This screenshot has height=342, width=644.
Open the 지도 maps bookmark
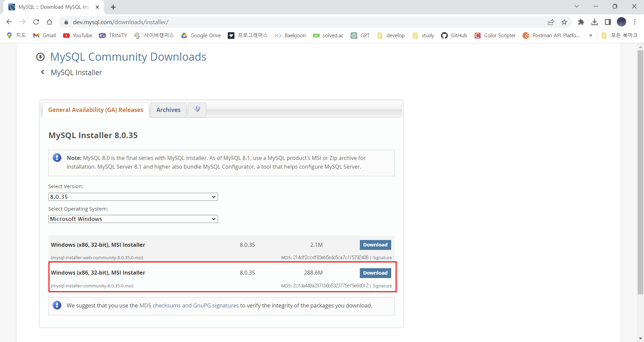tap(16, 35)
